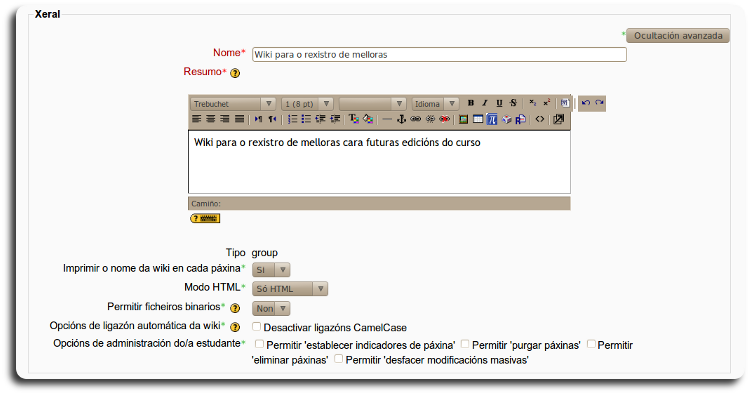Click the Camiño: path bar
Viewport: 750px width, 395px height.
tap(379, 204)
